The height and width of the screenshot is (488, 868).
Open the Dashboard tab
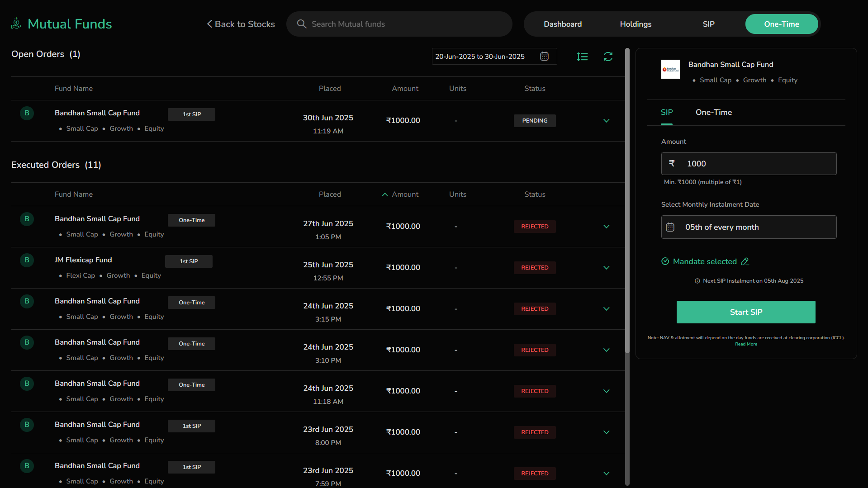(x=563, y=24)
